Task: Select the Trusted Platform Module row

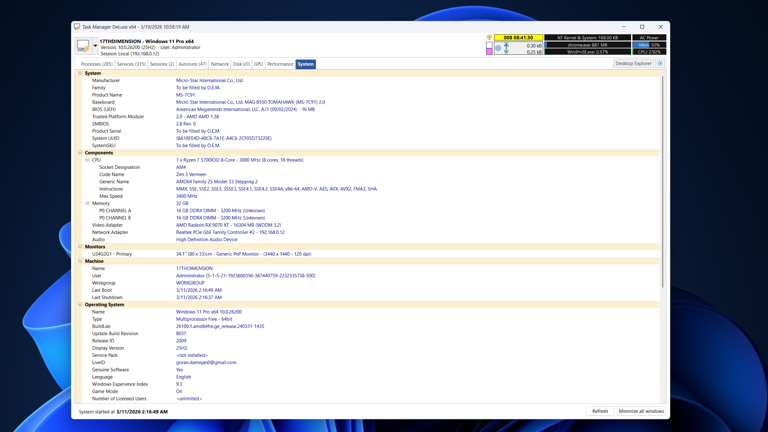Action: point(371,117)
